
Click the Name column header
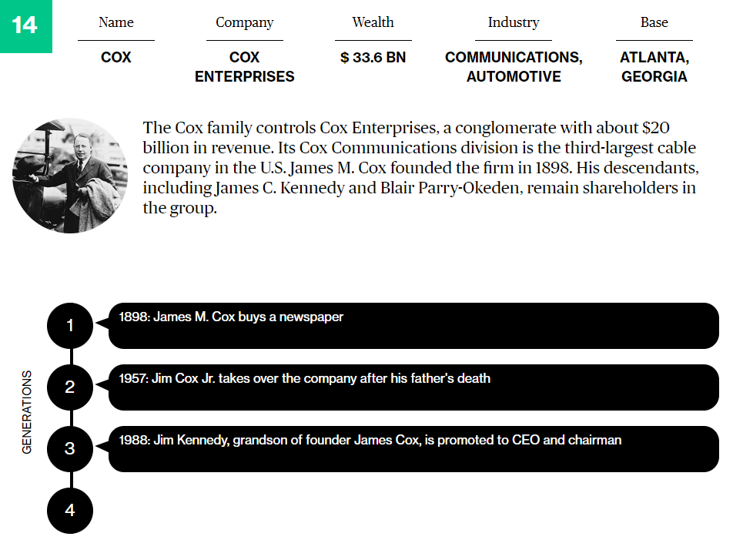point(116,22)
